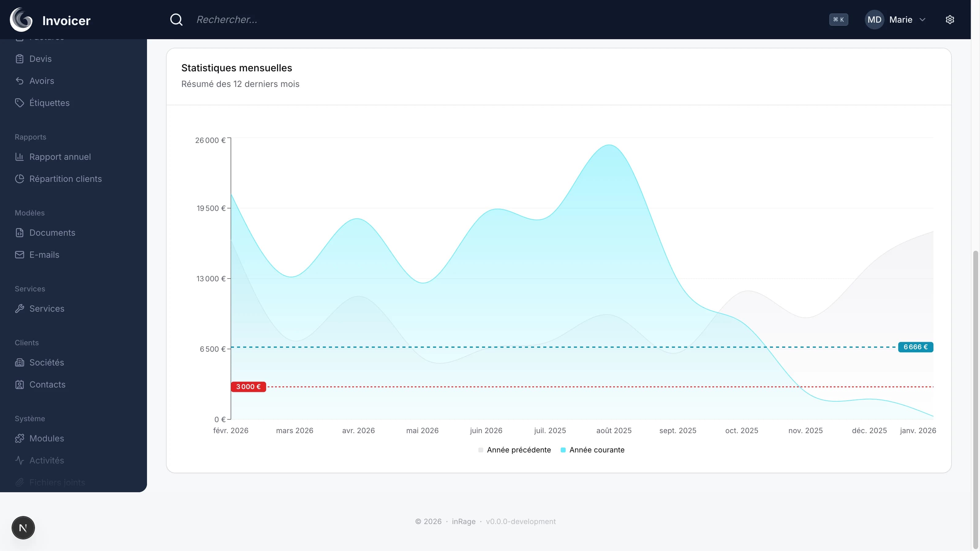Click the Services wrench icon

pos(19,308)
